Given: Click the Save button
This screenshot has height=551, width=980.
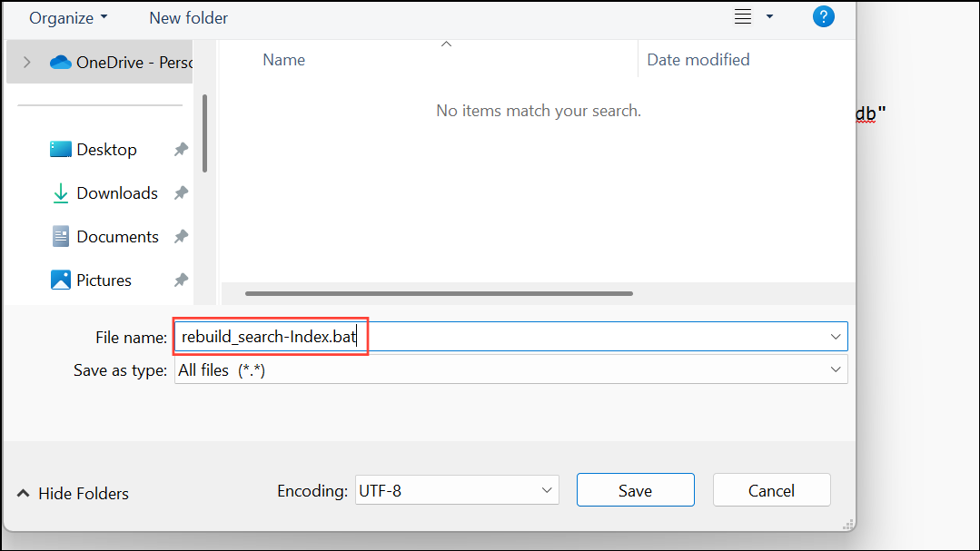Looking at the screenshot, I should pyautogui.click(x=635, y=489).
